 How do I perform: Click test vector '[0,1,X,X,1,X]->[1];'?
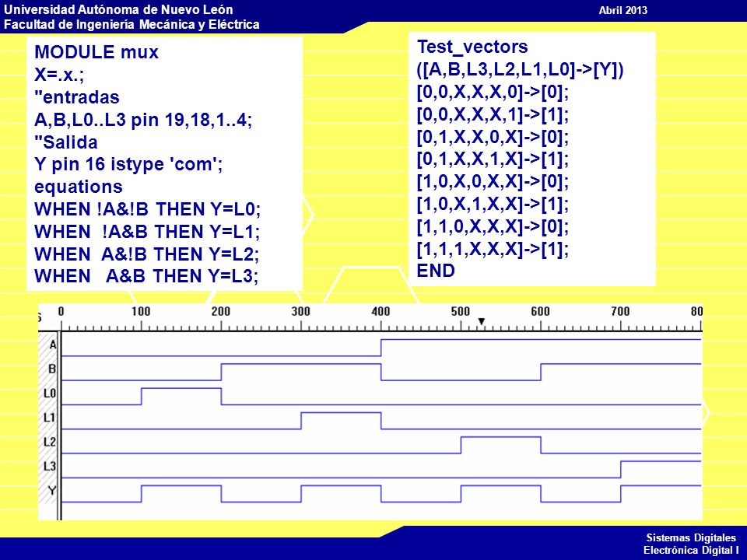click(x=493, y=159)
